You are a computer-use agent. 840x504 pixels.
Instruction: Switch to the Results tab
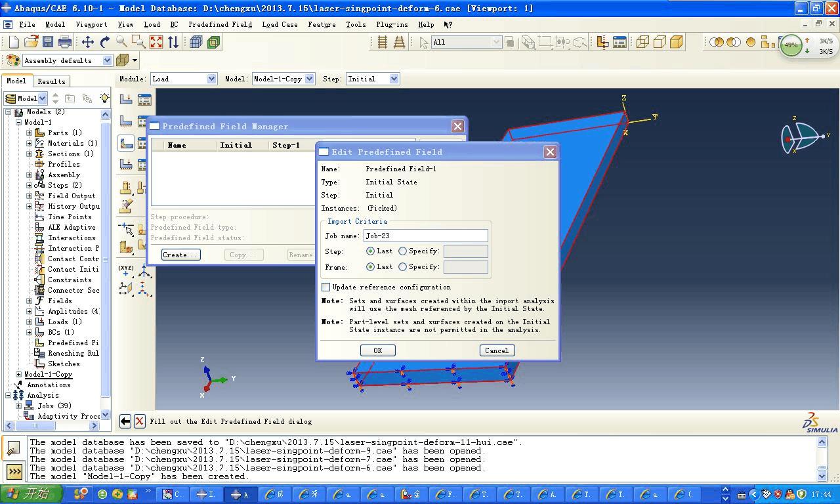coord(51,81)
